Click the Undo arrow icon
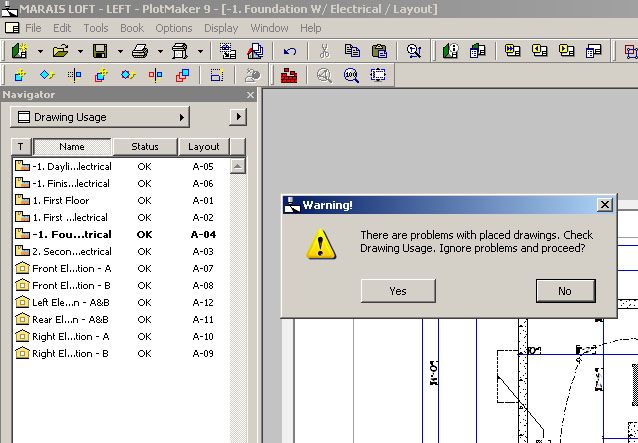This screenshot has width=638, height=443. click(290, 51)
